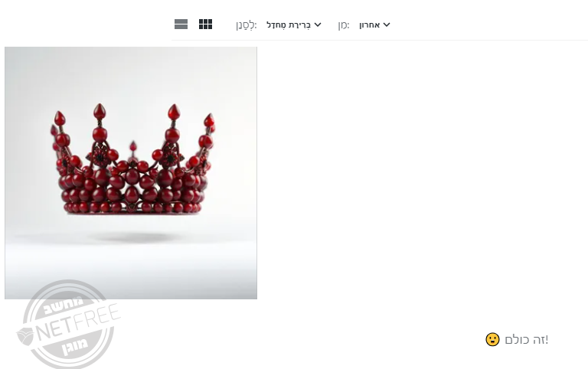The image size is (588, 369).
Task: Open the אחרון sort dropdown
Action: (374, 24)
